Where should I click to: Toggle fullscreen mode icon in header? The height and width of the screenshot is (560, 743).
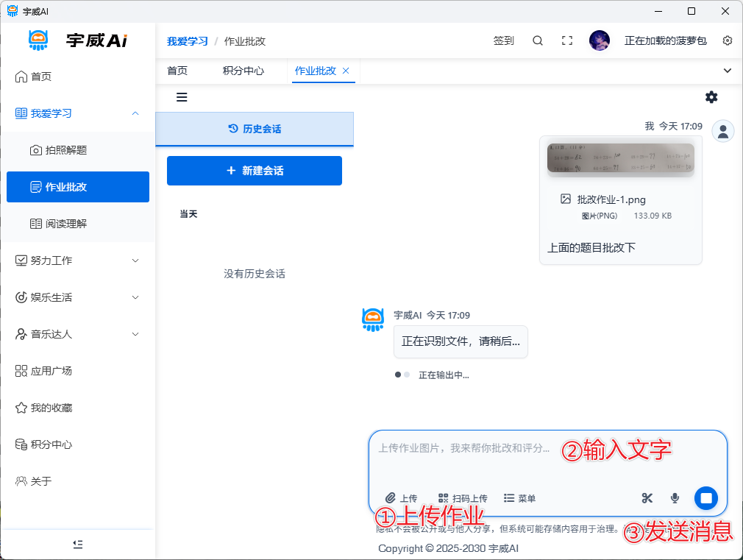point(566,41)
